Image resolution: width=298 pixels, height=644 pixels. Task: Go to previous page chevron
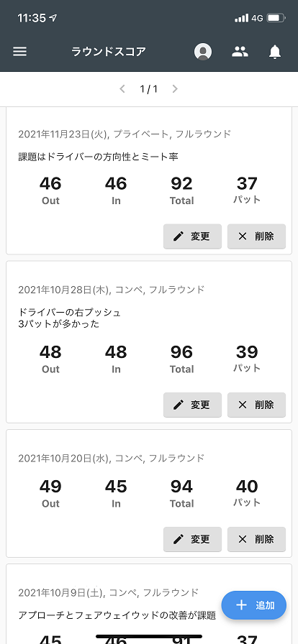[122, 88]
